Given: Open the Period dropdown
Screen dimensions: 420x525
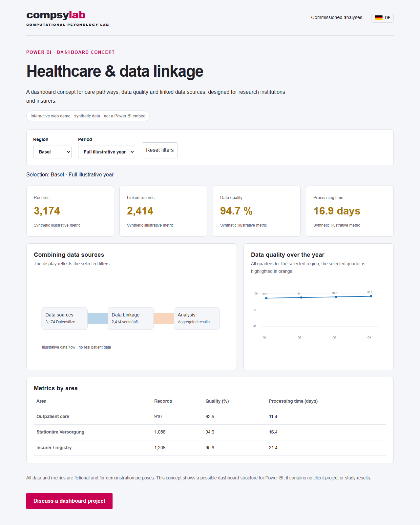Looking at the screenshot, I should (107, 152).
